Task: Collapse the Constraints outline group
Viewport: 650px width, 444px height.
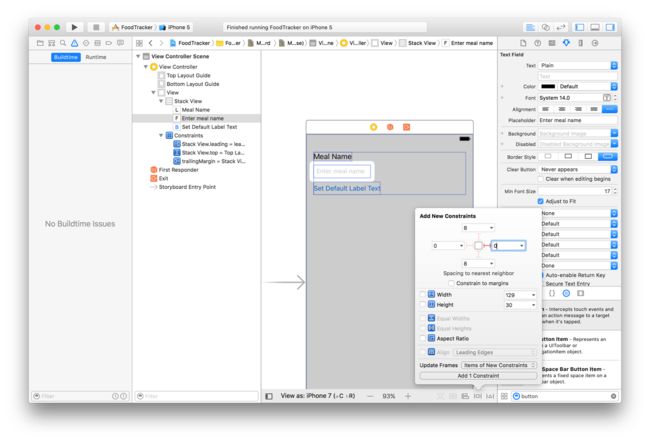Action: (x=161, y=136)
